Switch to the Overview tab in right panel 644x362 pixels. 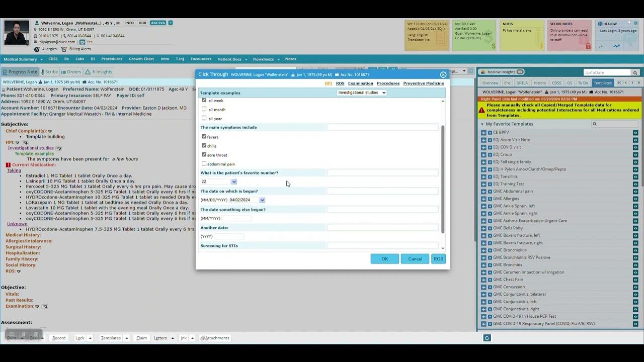pos(490,83)
